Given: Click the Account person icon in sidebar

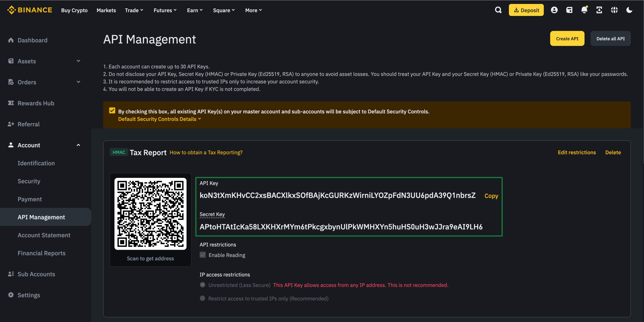Looking at the screenshot, I should click(x=11, y=145).
